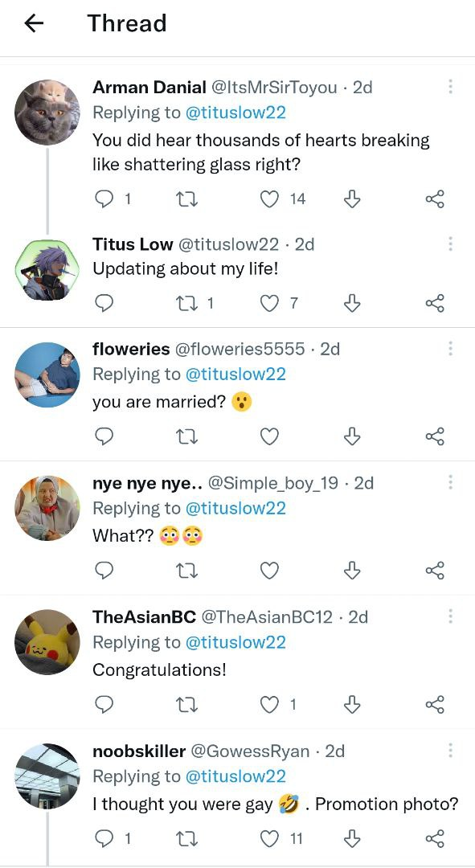Viewport: 475px width, 868px height.
Task: Toggle like on Arman Danial's tweet
Action: pyautogui.click(x=269, y=199)
